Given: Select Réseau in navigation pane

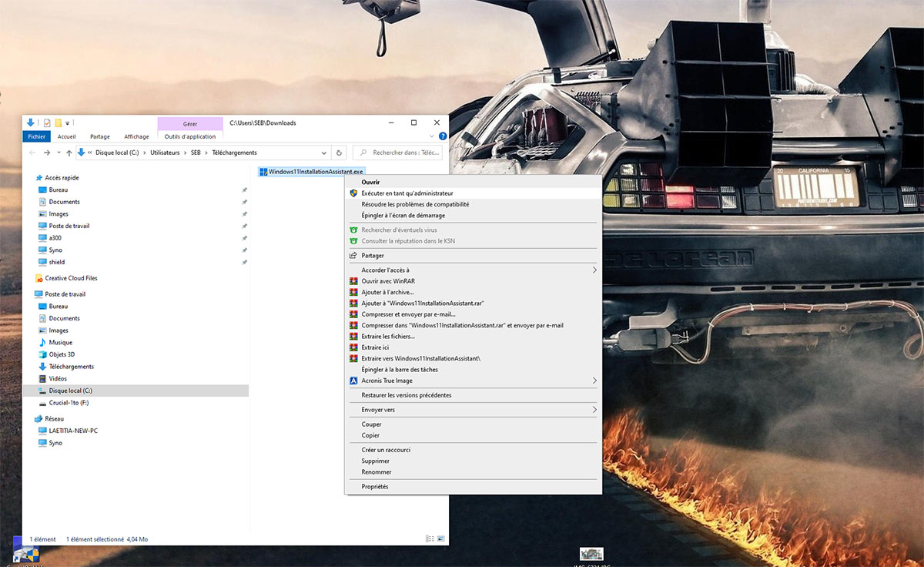Looking at the screenshot, I should tap(54, 419).
